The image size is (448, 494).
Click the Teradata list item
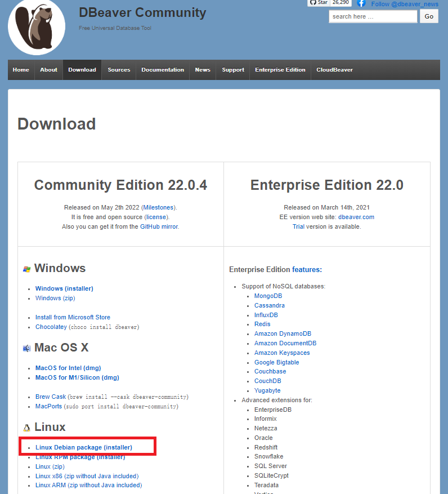(266, 485)
